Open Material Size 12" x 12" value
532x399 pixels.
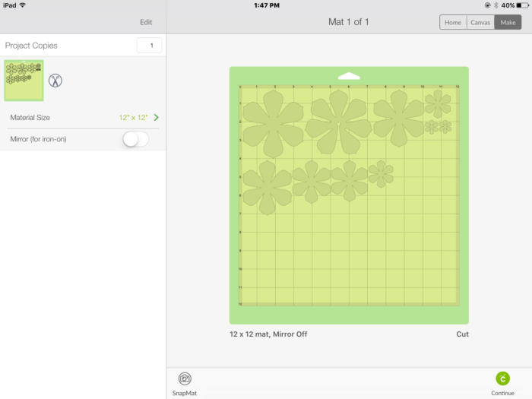(x=133, y=117)
